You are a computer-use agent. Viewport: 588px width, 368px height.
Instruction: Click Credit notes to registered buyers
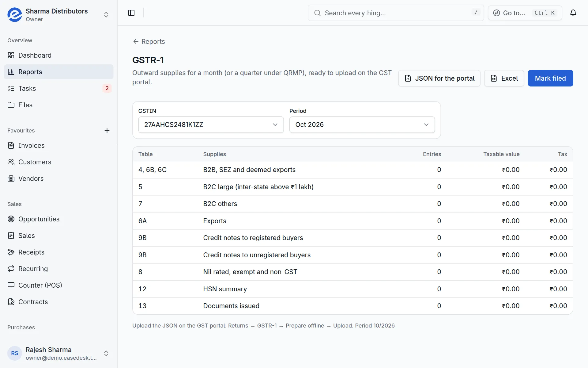click(x=253, y=238)
